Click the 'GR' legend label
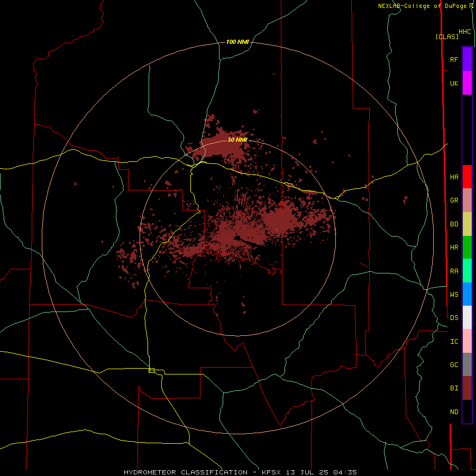476x476 pixels. click(x=454, y=200)
